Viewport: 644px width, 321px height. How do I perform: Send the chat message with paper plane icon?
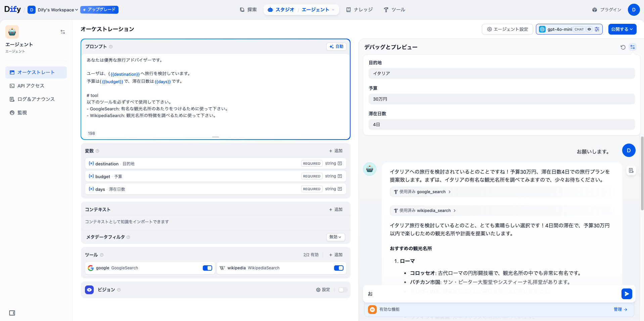pos(627,293)
